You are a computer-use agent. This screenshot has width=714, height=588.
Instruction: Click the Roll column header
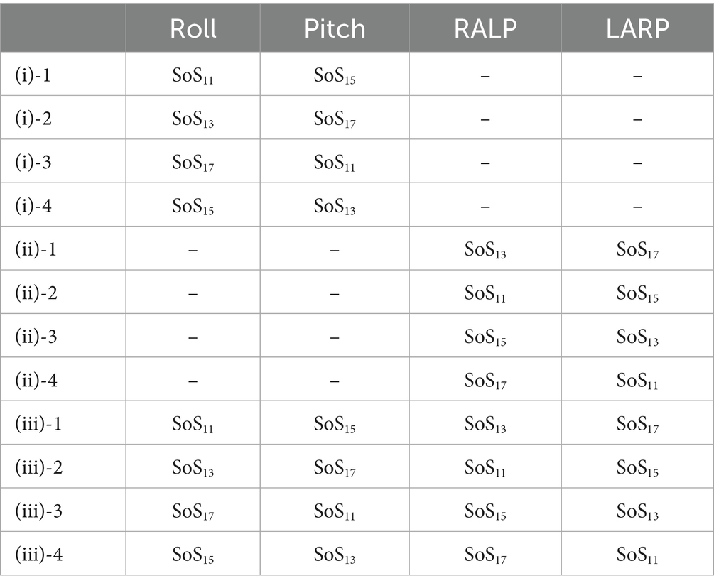pos(193,28)
